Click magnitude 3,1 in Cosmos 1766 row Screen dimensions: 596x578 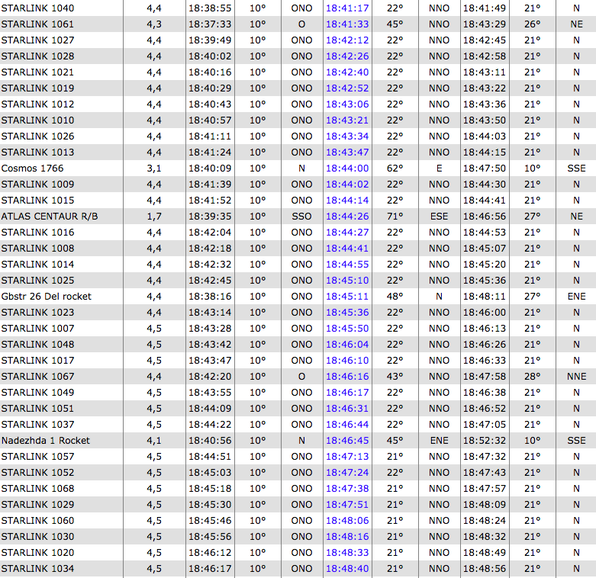[154, 168]
